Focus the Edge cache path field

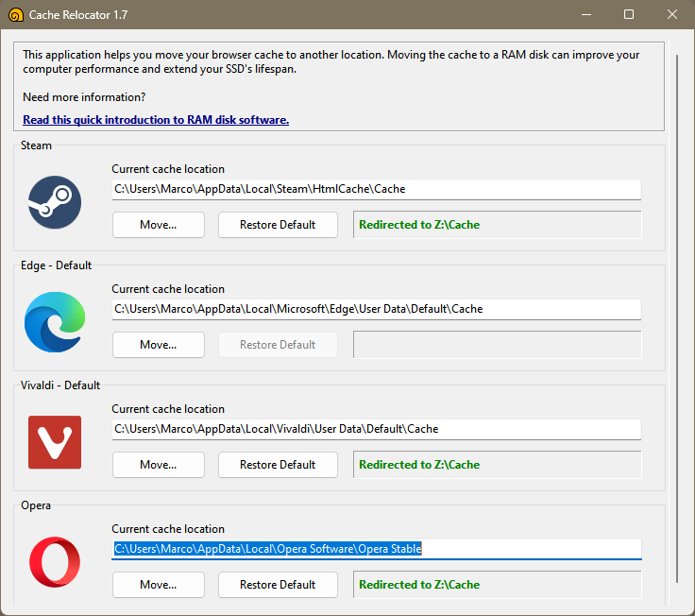coord(377,309)
